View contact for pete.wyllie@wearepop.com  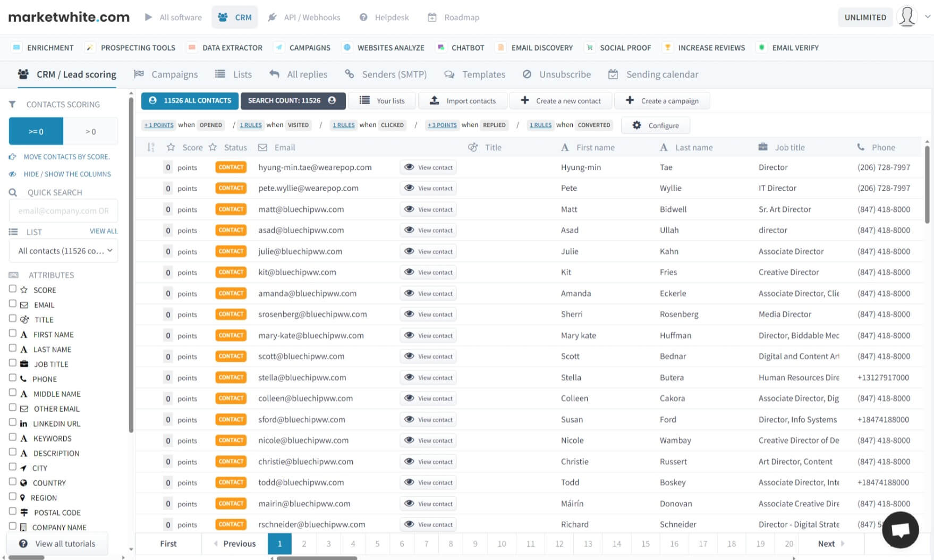(x=428, y=188)
